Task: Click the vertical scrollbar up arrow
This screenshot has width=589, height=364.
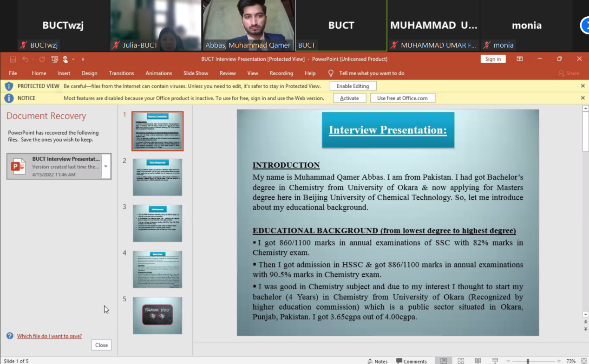Action: tap(585, 109)
